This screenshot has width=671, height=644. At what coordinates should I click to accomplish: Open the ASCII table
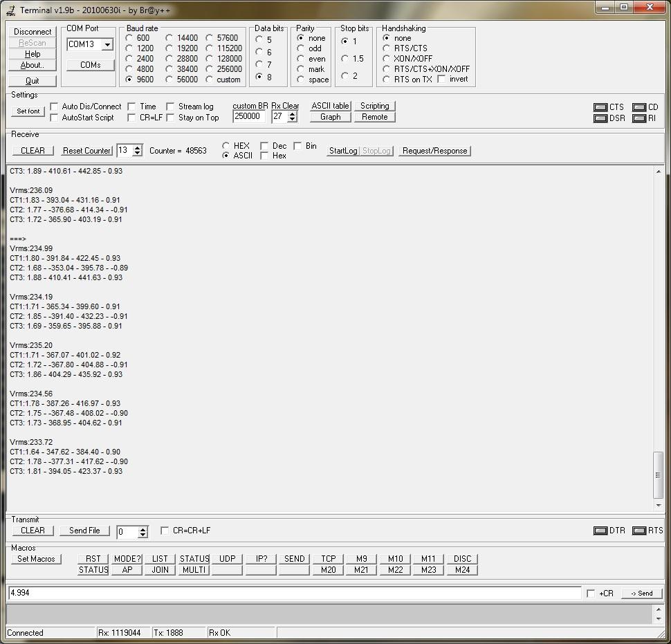tap(331, 106)
